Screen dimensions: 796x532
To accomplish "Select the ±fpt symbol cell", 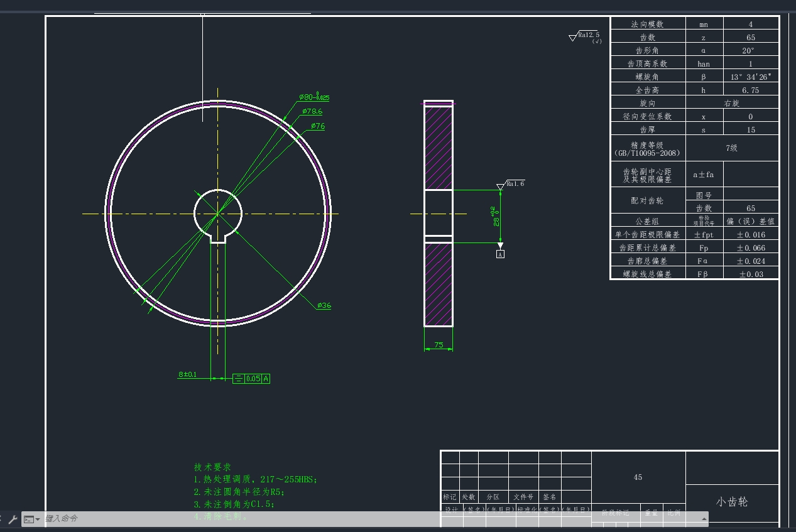I will point(704,234).
